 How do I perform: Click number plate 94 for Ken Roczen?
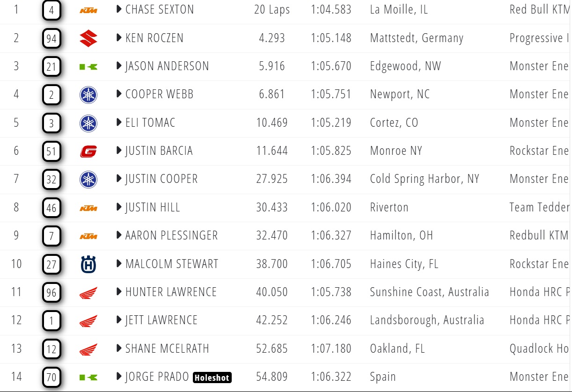(x=51, y=38)
